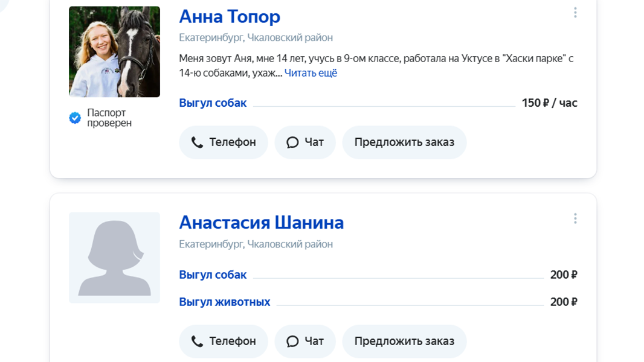Click phone icon in Анастасия Шанина's card

(197, 341)
